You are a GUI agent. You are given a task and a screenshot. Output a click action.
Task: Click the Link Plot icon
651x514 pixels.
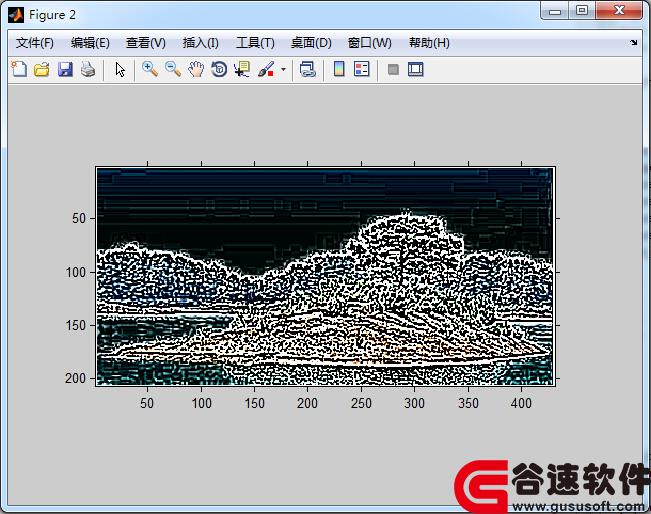[x=308, y=69]
